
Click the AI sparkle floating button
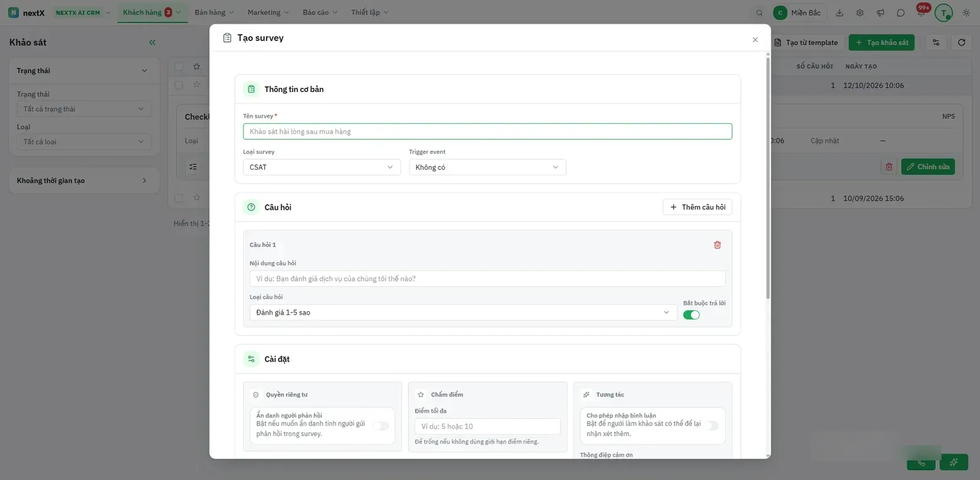[x=954, y=462]
